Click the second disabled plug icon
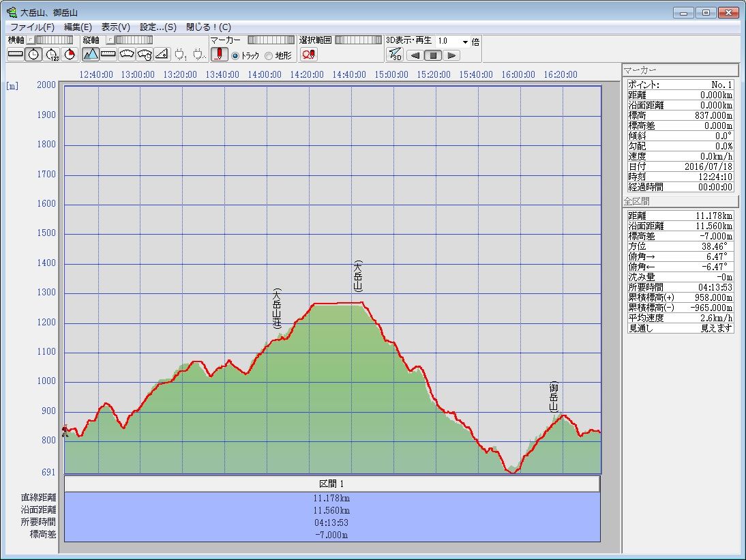Screen dimensions: 746x560 [198, 55]
